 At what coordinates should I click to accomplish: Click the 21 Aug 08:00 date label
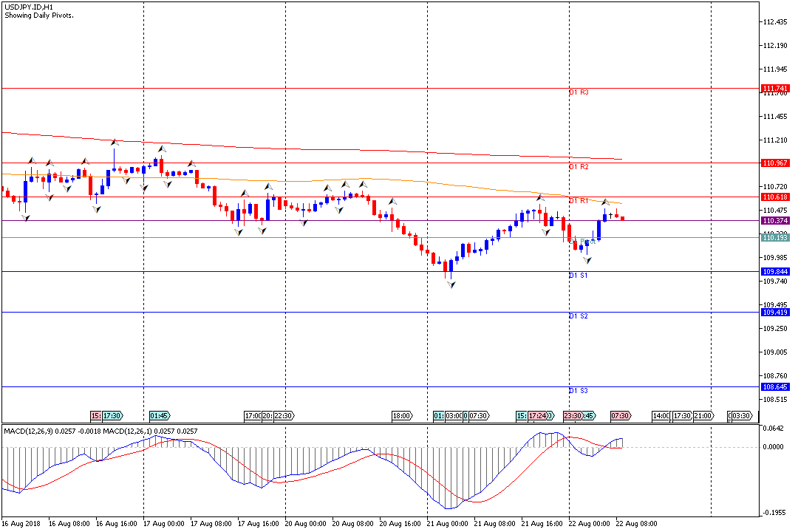pos(495,524)
